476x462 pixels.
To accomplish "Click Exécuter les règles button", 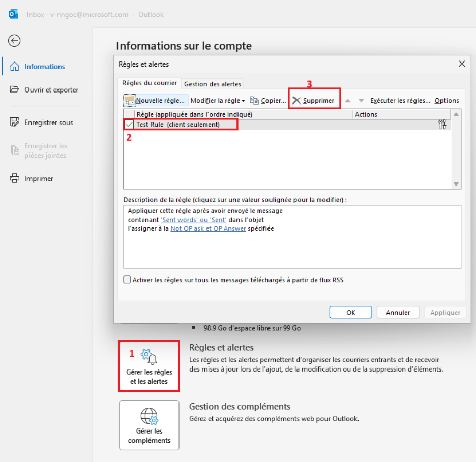I will click(400, 101).
